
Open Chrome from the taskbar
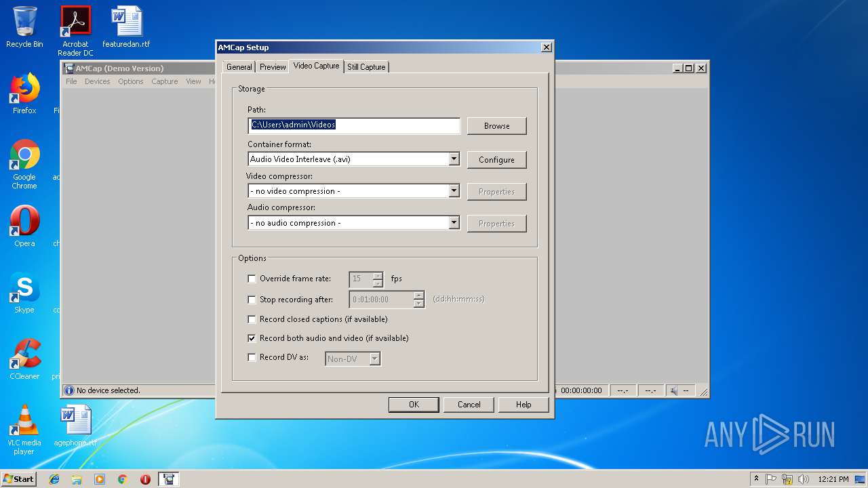123,479
